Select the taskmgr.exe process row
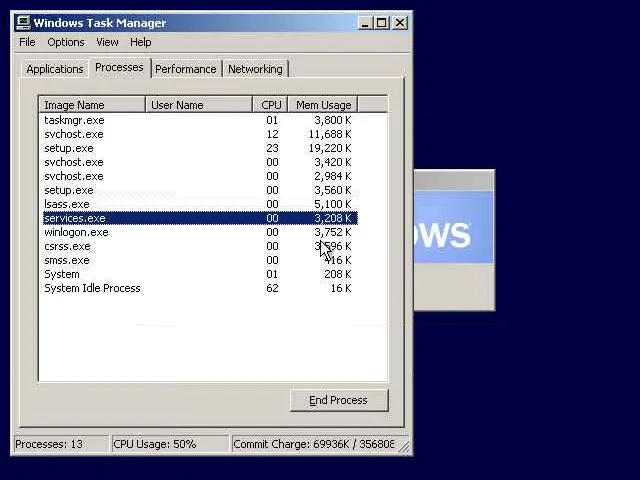Viewport: 640px width, 480px height. pos(200,120)
